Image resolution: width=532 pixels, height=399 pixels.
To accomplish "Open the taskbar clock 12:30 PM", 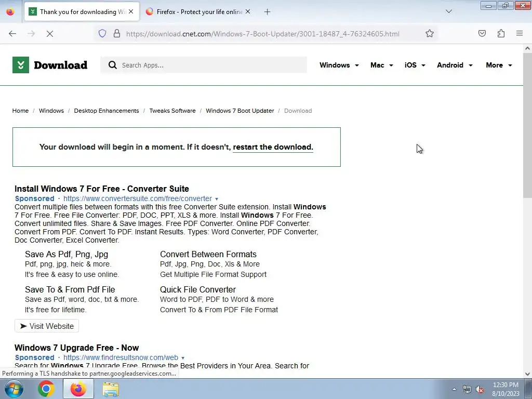I will [x=506, y=389].
